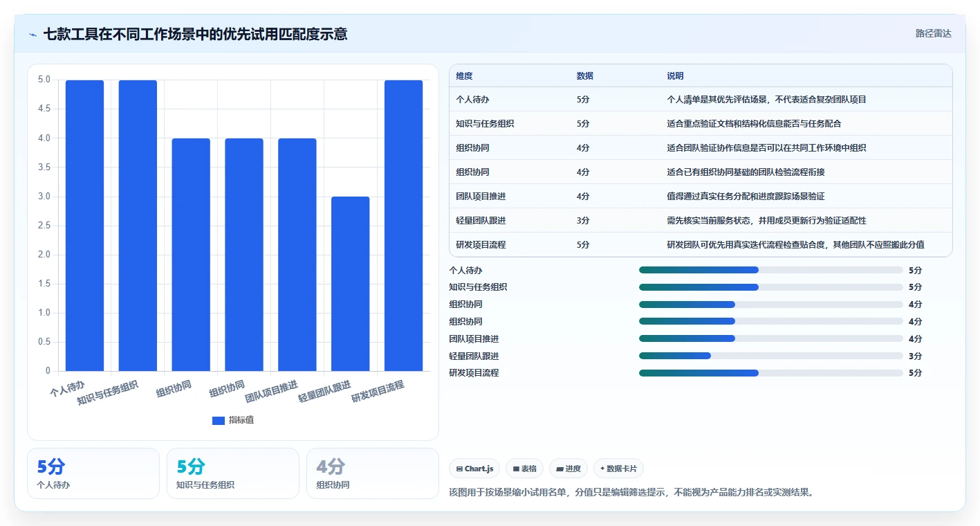This screenshot has height=526, width=980.
Task: Click the icon in the Chart.js chip
Action: [x=459, y=469]
